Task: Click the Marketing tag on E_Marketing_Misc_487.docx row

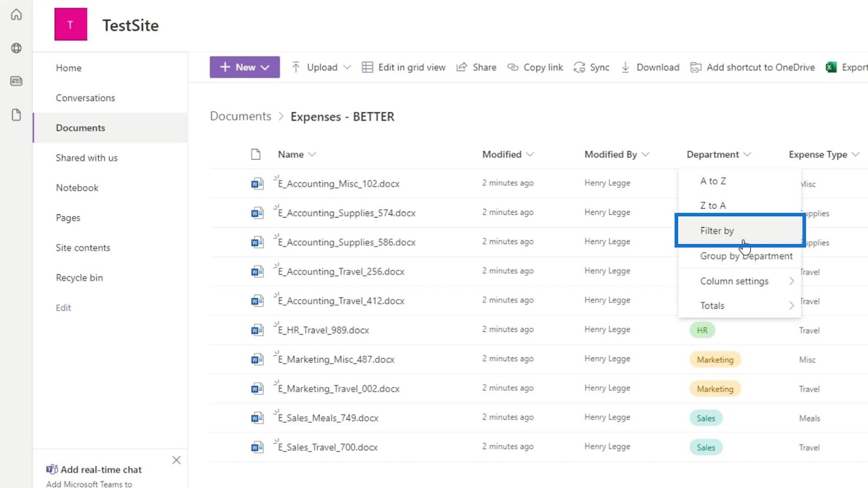Action: pos(715,359)
